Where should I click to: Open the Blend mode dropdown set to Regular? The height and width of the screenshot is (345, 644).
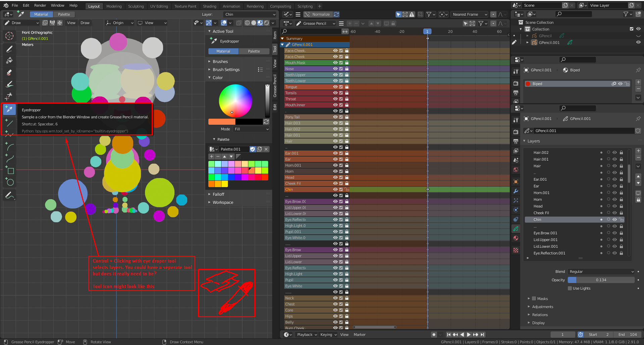pos(601,272)
